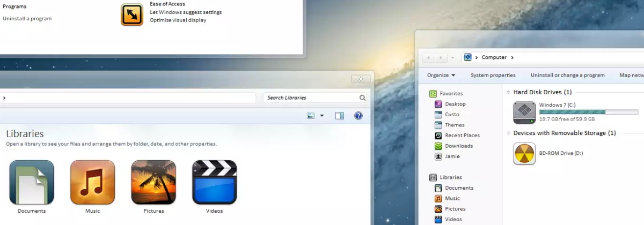Select the BD-ROM Drive (D:) disc icon

pos(524,153)
